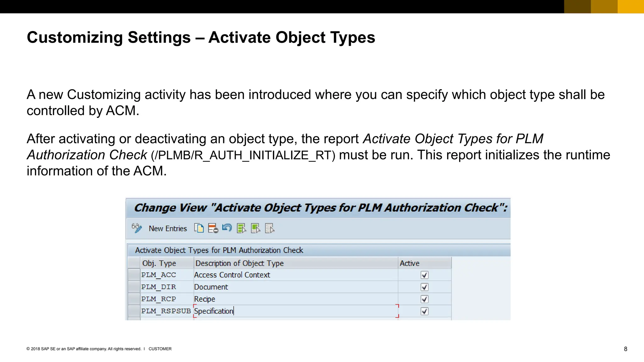This screenshot has height=362, width=644.
Task: Click the Delete row icon
Action: (213, 228)
